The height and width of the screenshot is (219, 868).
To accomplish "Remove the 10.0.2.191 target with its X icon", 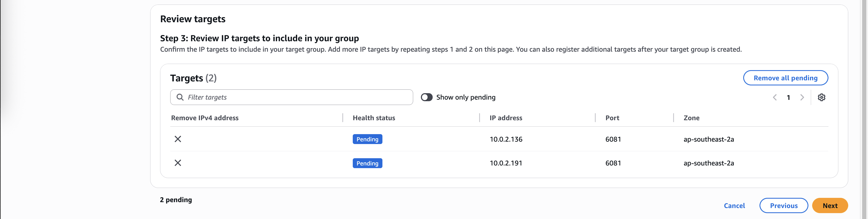I will pos(177,163).
